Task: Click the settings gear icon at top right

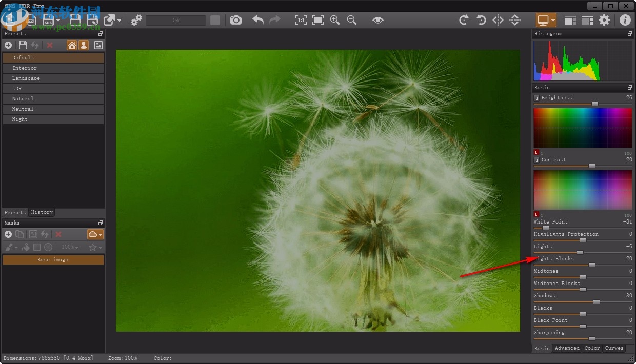Action: click(x=604, y=20)
